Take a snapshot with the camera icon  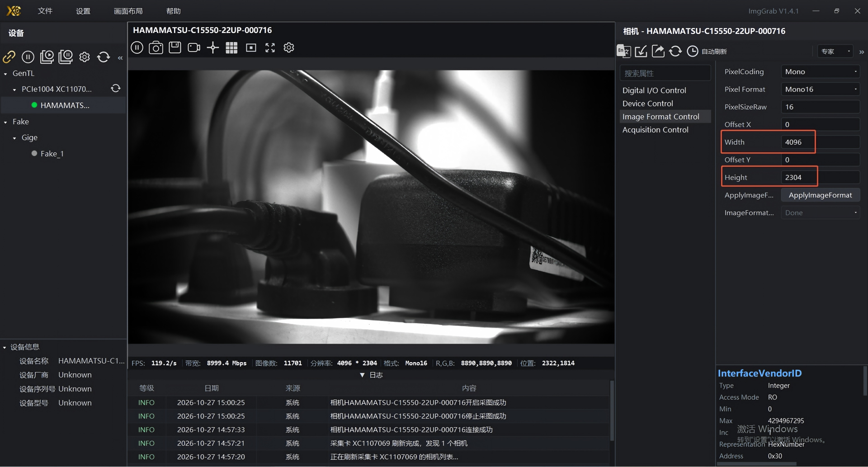pos(156,47)
